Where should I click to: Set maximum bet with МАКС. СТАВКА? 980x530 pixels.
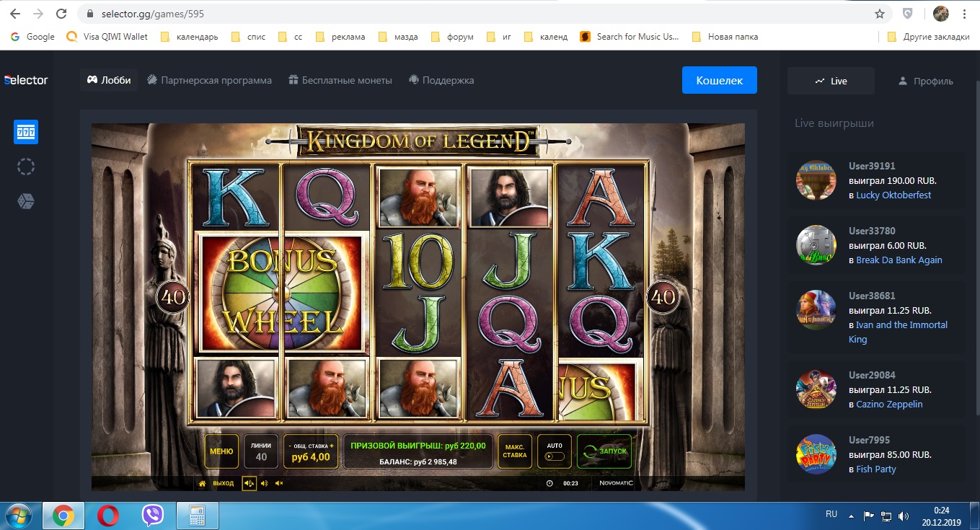tap(515, 451)
